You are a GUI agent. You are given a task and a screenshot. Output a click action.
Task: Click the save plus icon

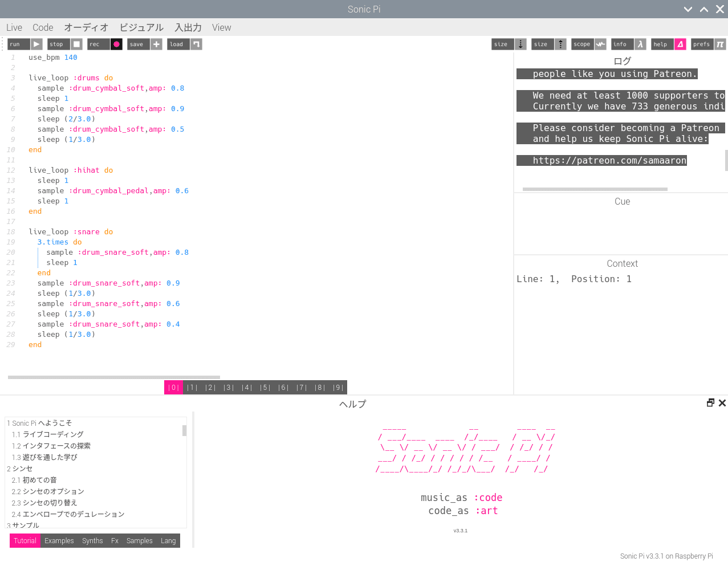pos(157,44)
